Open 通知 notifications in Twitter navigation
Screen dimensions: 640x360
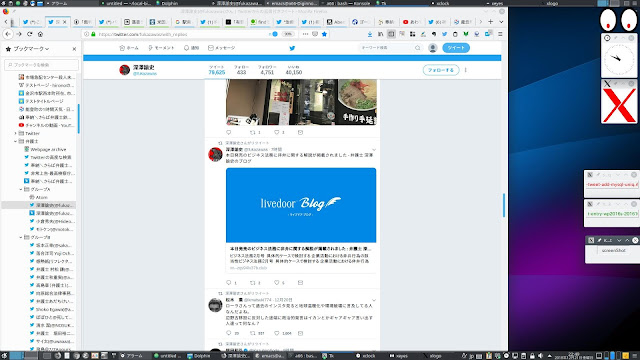(x=191, y=48)
